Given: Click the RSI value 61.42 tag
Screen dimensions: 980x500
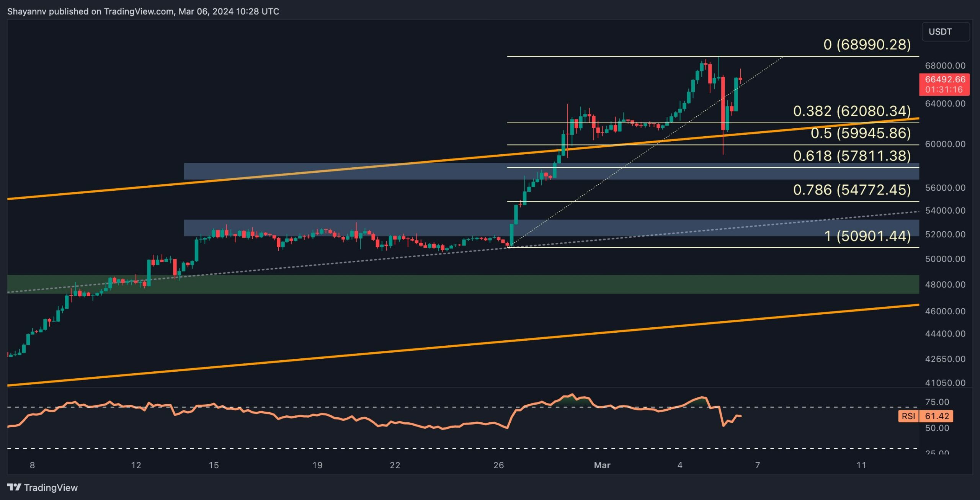Looking at the screenshot, I should pos(937,416).
